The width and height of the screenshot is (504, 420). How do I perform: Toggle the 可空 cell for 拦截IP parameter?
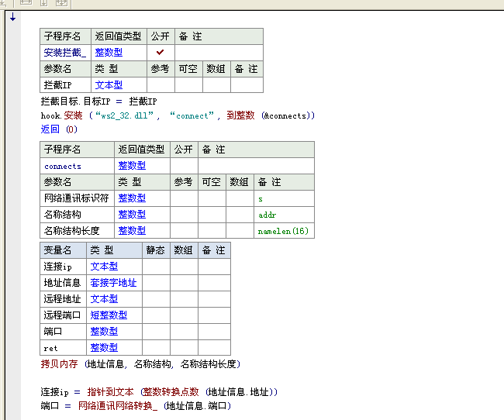pyautogui.click(x=188, y=85)
